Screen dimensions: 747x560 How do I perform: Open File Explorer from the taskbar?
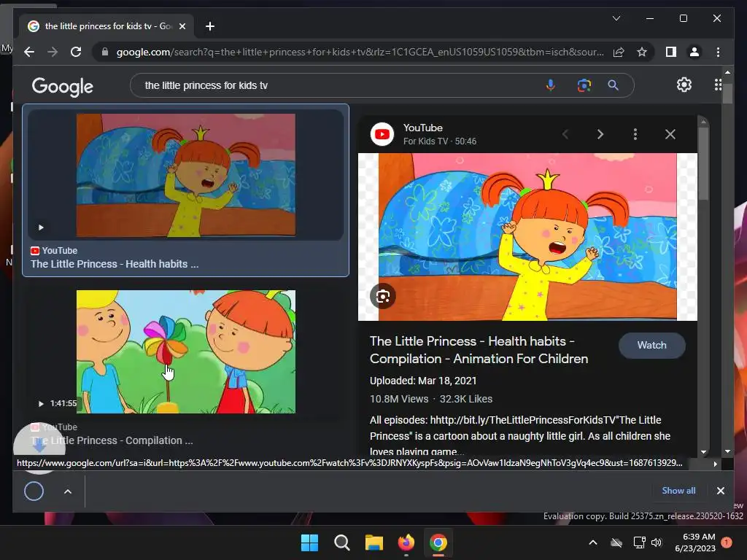click(x=374, y=542)
